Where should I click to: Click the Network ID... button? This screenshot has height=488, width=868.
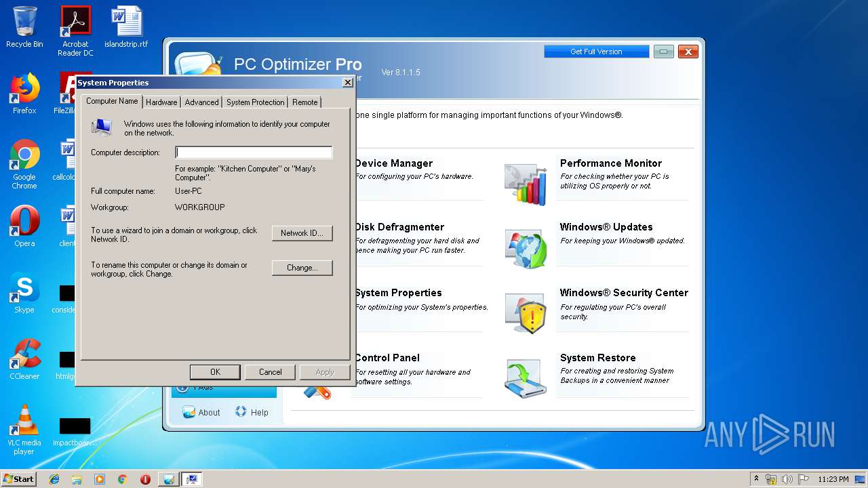coord(302,232)
